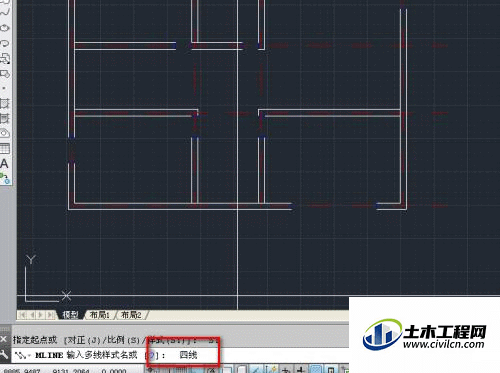Viewport: 500px width, 373px height.
Task: Click the 比例 (S) text in command history
Action: click(x=123, y=340)
